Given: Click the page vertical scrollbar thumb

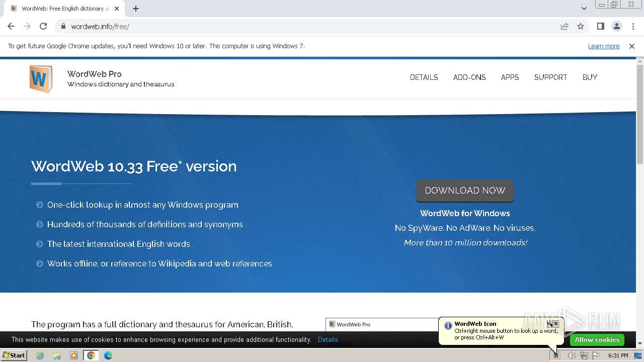Looking at the screenshot, I should coord(640,114).
